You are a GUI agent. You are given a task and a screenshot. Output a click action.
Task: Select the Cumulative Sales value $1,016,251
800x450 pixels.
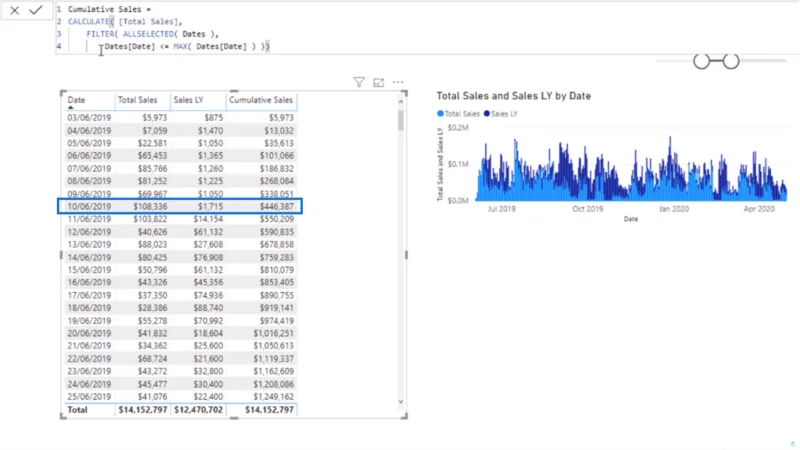tap(273, 334)
